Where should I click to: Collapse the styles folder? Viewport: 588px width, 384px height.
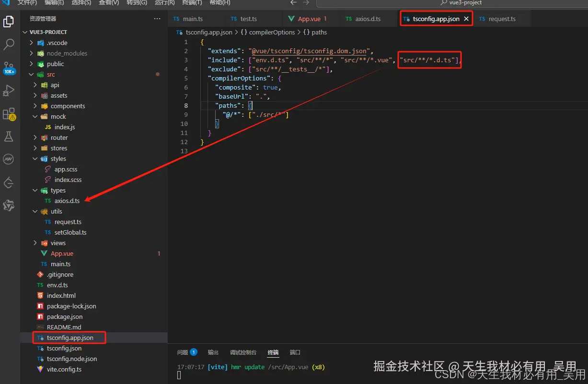coord(94,158)
